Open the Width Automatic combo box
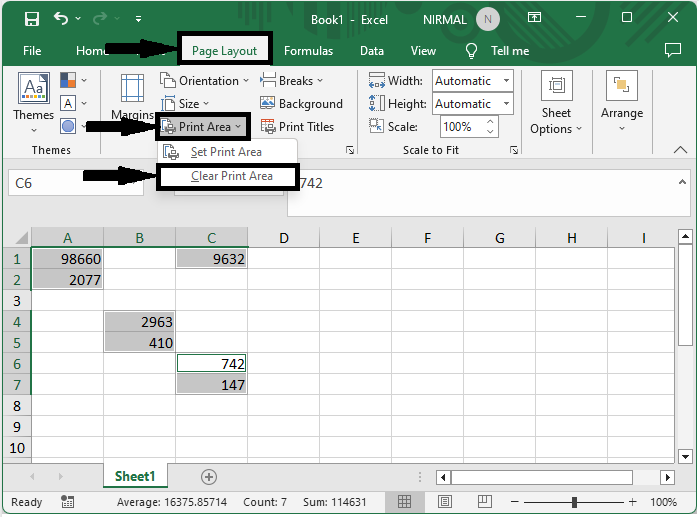699x517 pixels. coord(473,81)
